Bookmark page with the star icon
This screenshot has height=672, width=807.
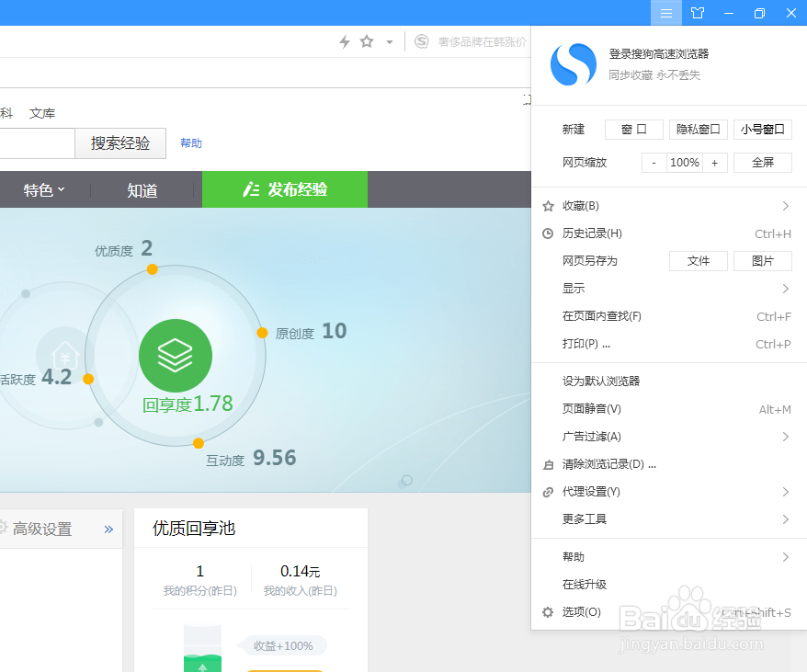click(x=367, y=41)
